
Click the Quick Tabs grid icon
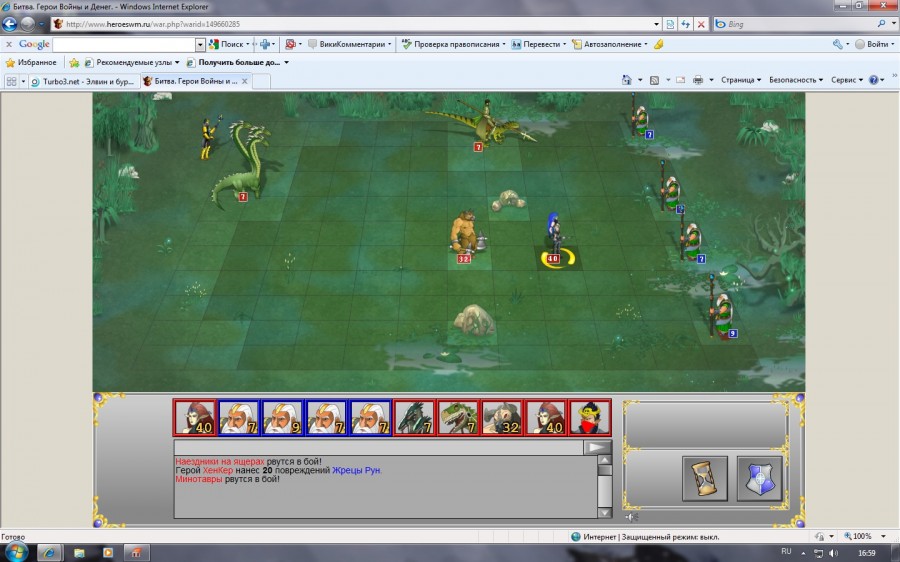(11, 82)
